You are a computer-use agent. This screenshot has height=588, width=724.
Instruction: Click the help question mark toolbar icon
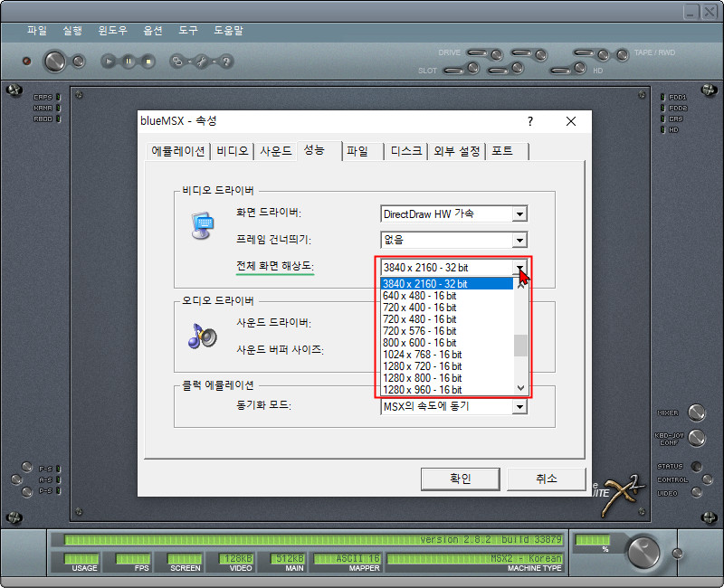[225, 61]
